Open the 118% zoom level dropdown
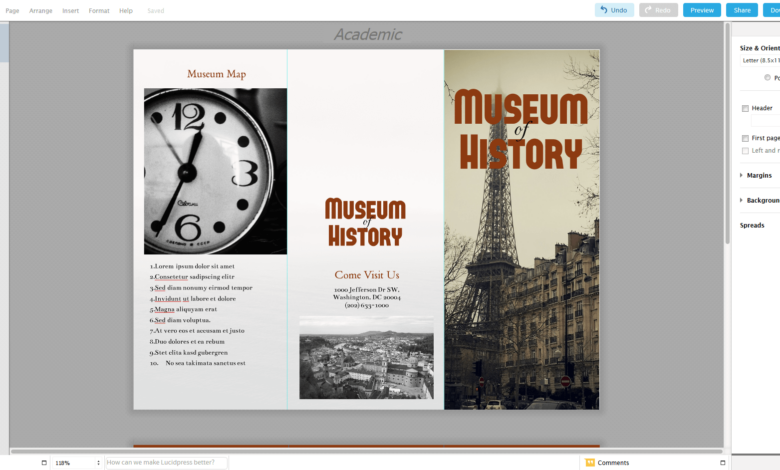The image size is (780, 470). [x=74, y=463]
